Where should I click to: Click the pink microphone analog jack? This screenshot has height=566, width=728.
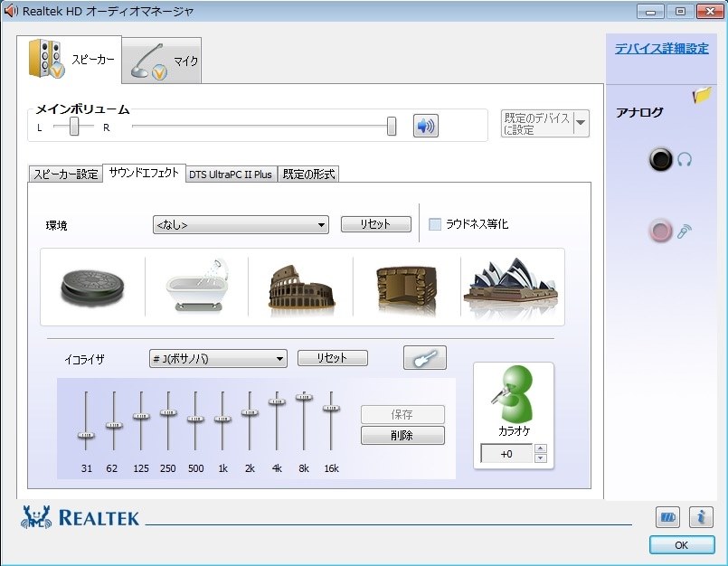(660, 231)
